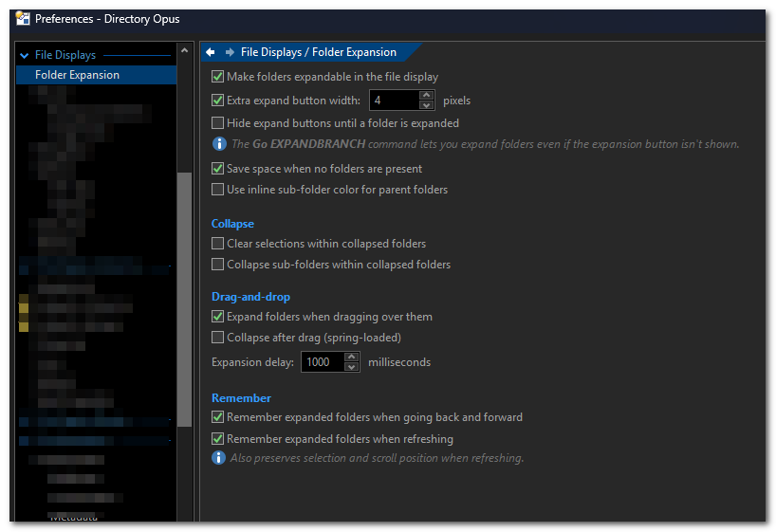Increase extra expand button width with up arrow
Viewport: 776px width, 532px height.
click(426, 95)
